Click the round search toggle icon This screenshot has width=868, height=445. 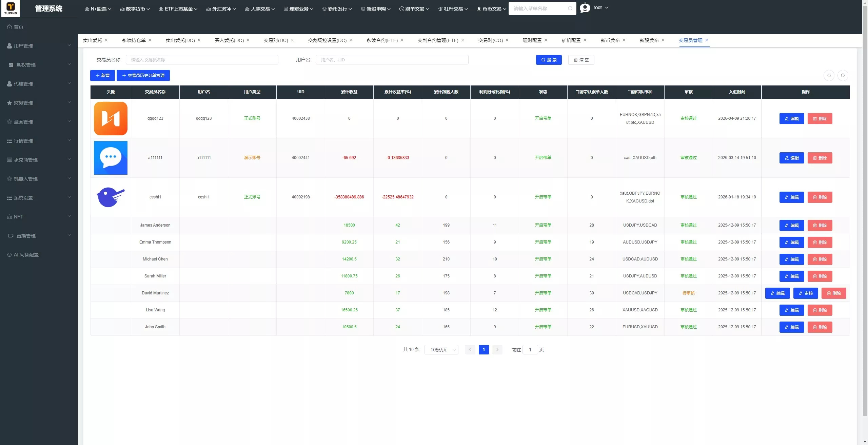coord(843,75)
